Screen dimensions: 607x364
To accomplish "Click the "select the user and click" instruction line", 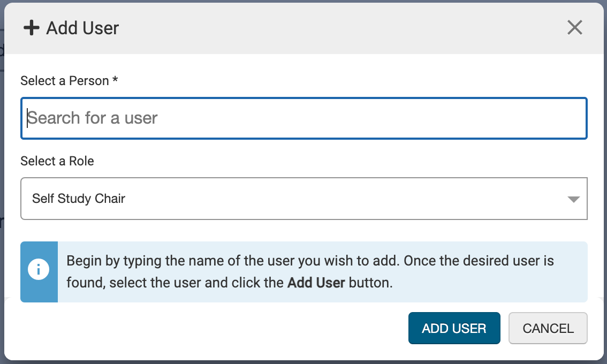I will click(x=176, y=282).
